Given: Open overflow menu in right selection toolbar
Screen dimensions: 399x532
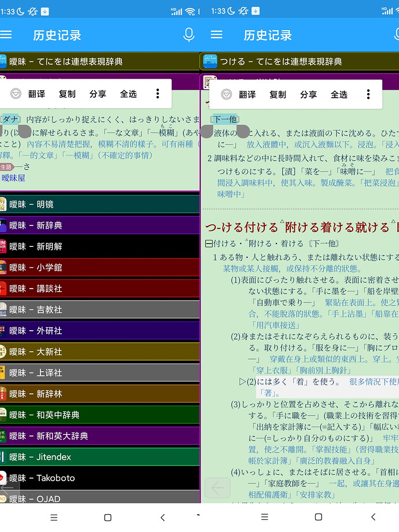Looking at the screenshot, I should pos(368,94).
